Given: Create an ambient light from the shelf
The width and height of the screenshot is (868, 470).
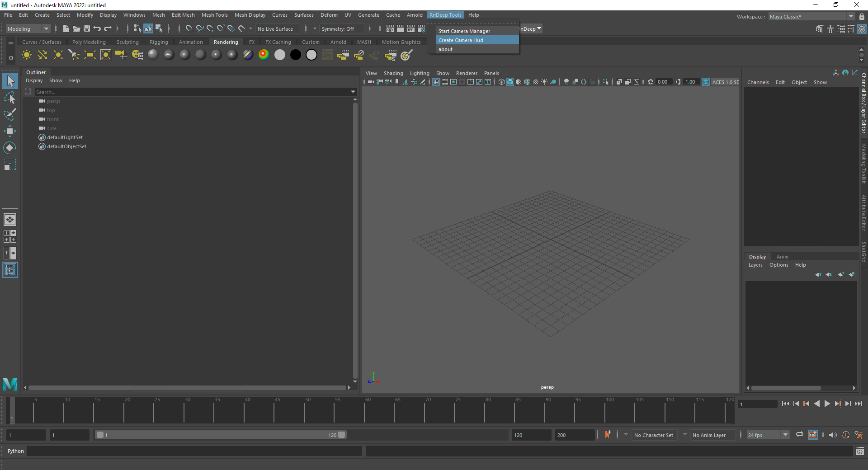Looking at the screenshot, I should coord(27,55).
